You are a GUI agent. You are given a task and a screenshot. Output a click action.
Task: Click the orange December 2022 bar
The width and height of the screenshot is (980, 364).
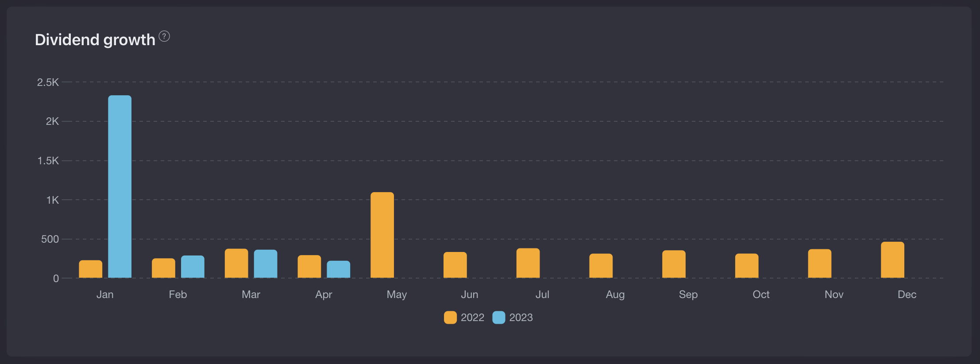pyautogui.click(x=892, y=260)
